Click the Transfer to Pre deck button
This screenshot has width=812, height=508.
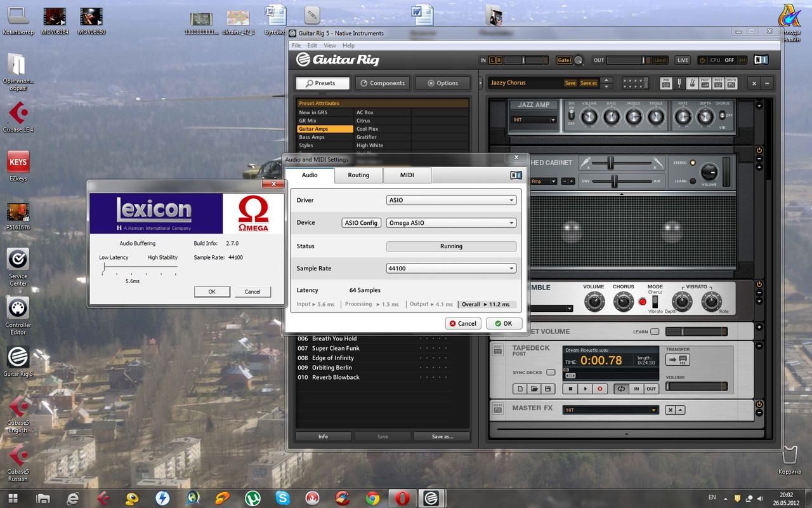point(678,359)
